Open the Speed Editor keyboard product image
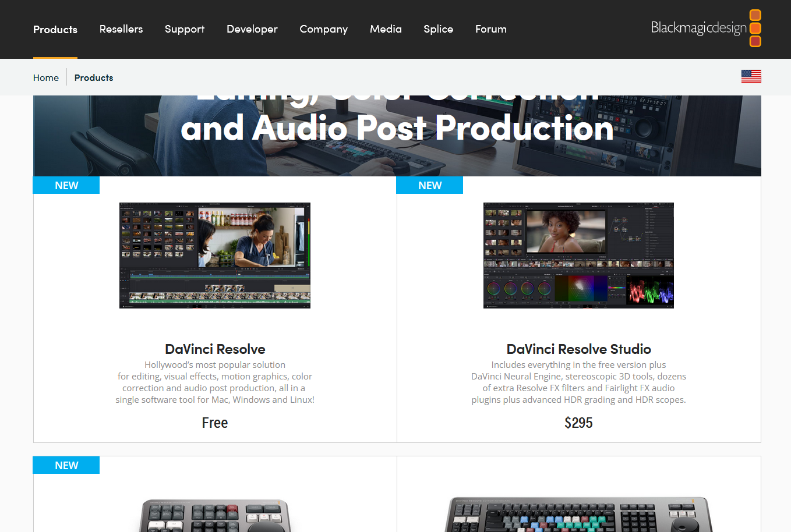Screen dimensions: 791x532 click(215, 515)
